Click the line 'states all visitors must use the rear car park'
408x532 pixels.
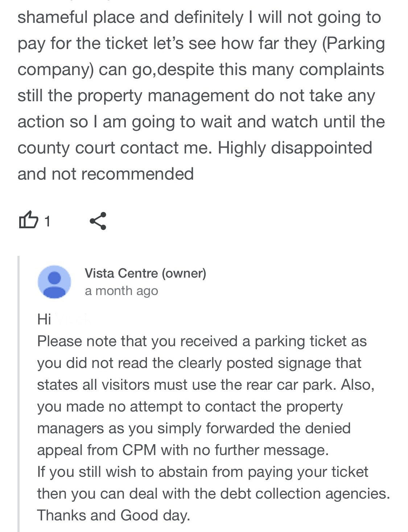coord(206,385)
